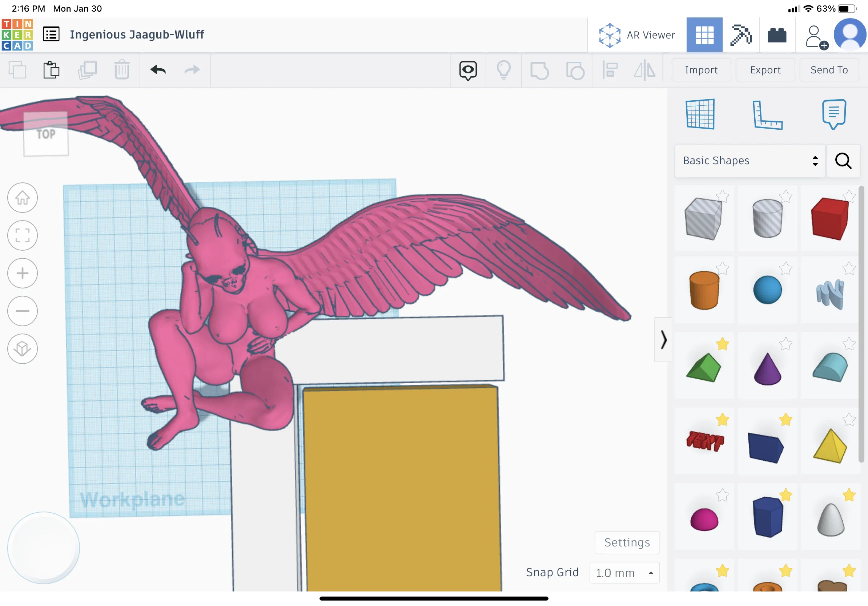Click the Duplicate icon
The image size is (868, 606).
click(x=87, y=70)
